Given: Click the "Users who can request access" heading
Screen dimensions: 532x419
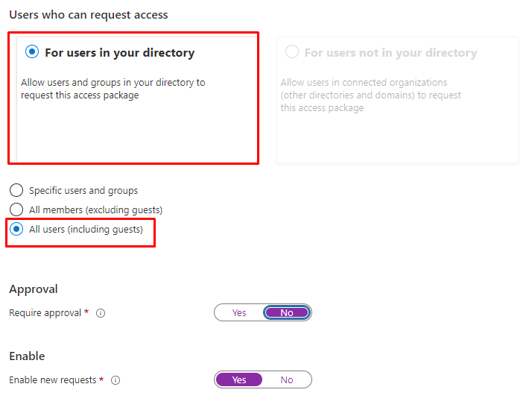Looking at the screenshot, I should point(89,15).
